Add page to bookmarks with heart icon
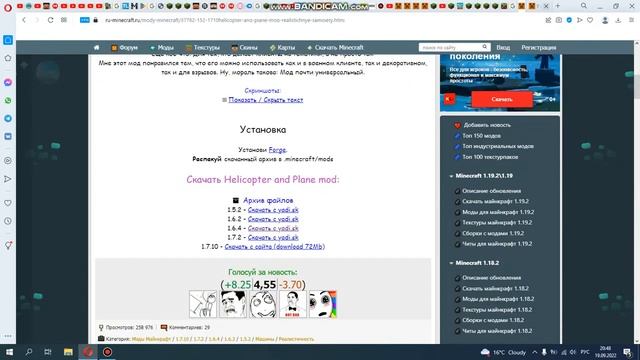The width and height of the screenshot is (640, 360). point(590,20)
